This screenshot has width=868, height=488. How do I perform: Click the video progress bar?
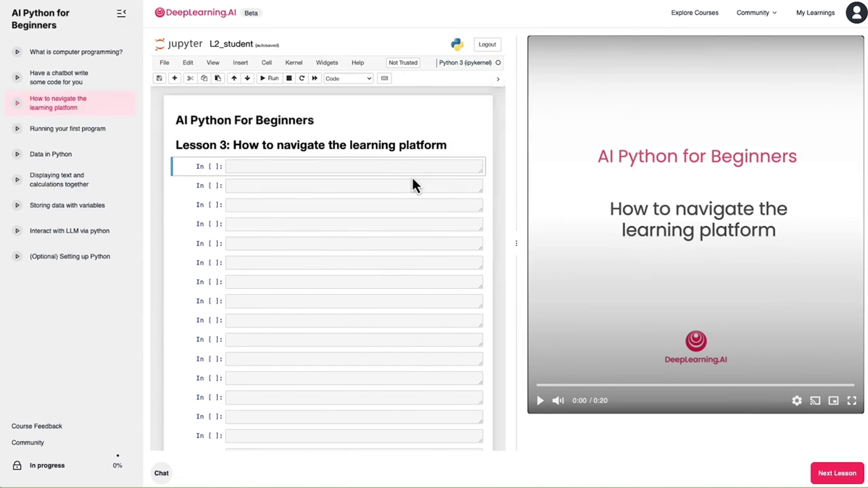[695, 385]
